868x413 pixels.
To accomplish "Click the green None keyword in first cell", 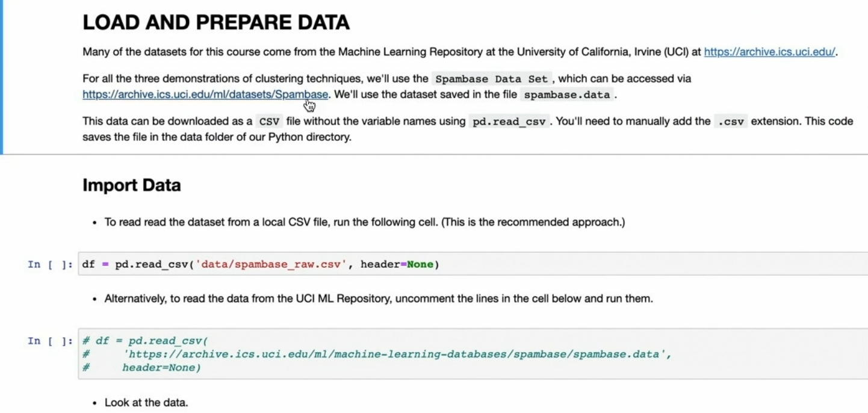I will tap(420, 264).
